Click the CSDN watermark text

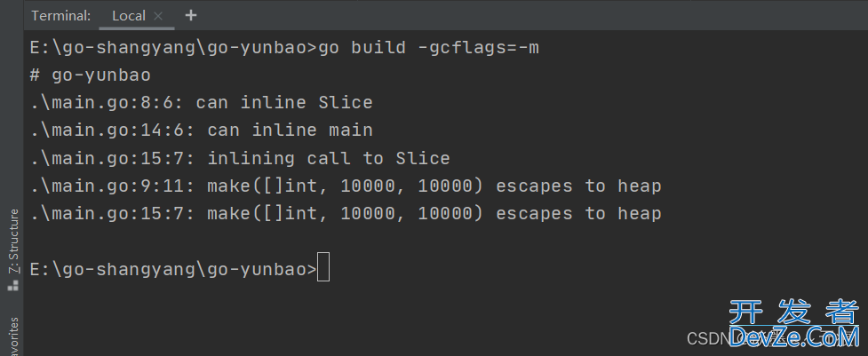(x=705, y=337)
